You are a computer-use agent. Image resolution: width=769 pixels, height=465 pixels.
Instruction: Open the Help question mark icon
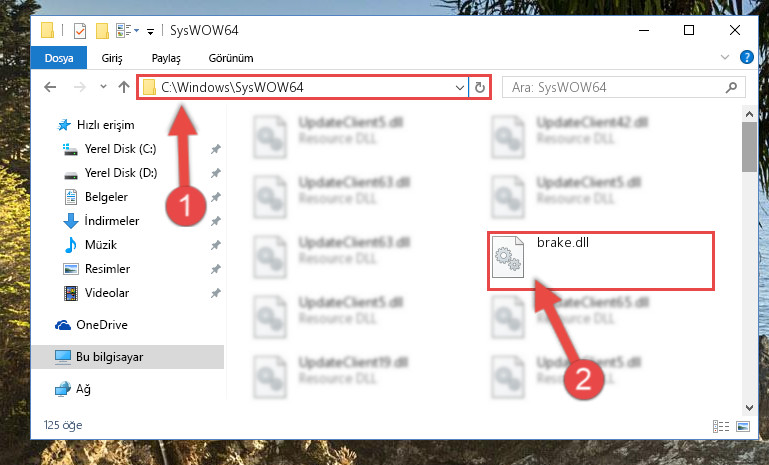(746, 57)
